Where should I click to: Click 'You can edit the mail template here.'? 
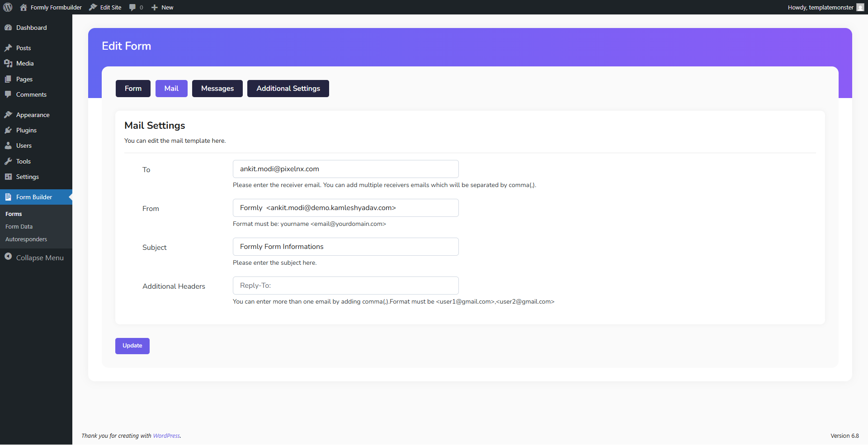pos(175,141)
